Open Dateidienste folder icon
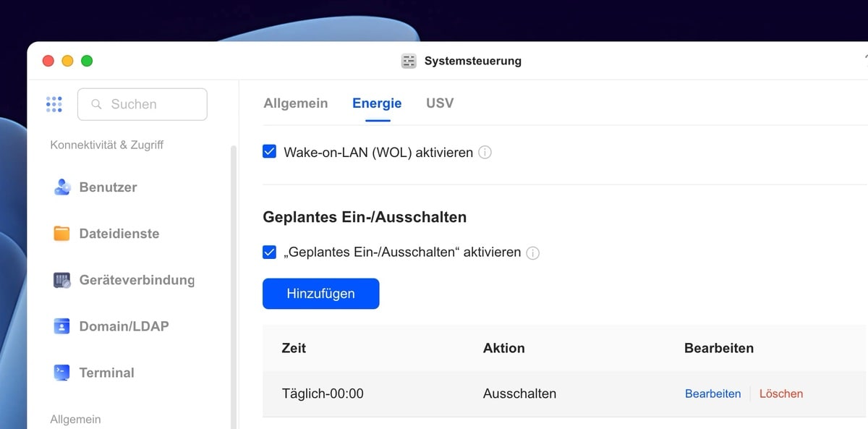 coord(62,234)
